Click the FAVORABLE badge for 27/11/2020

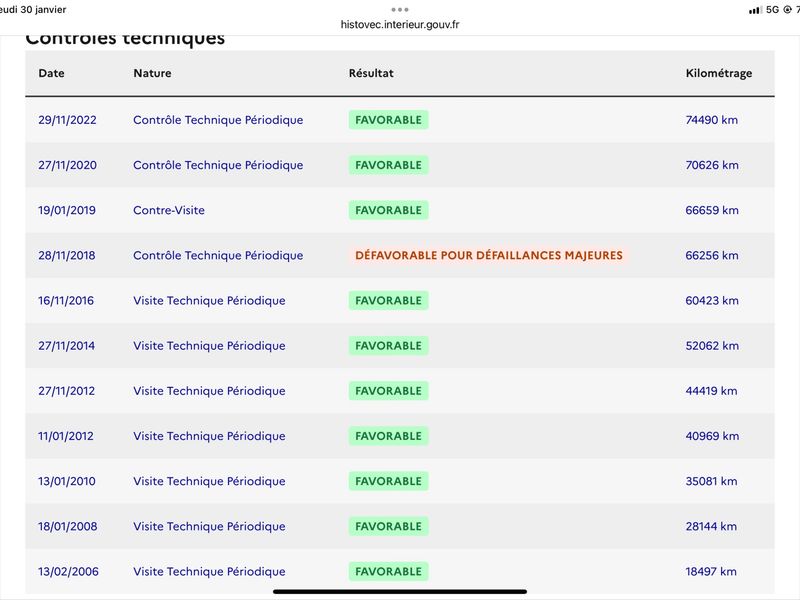[388, 165]
